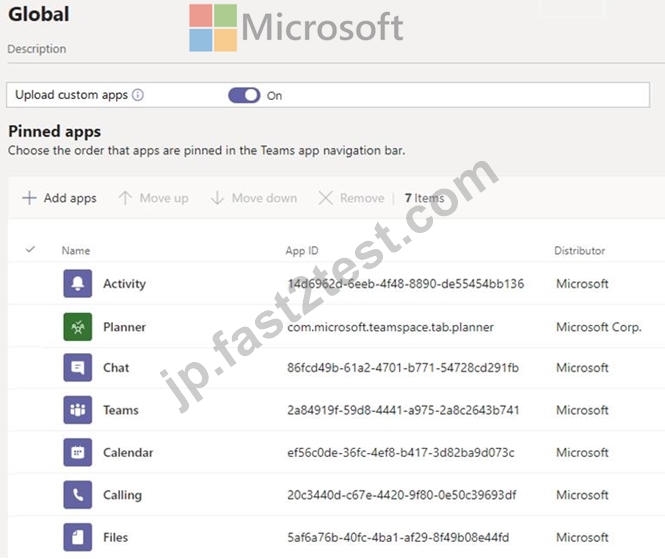Click the Calendar app icon

click(78, 452)
